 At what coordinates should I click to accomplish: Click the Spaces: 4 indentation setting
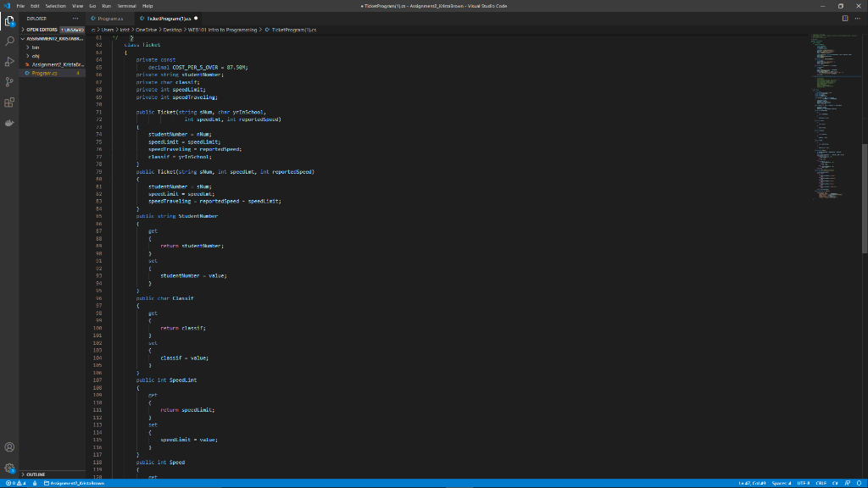tap(781, 483)
